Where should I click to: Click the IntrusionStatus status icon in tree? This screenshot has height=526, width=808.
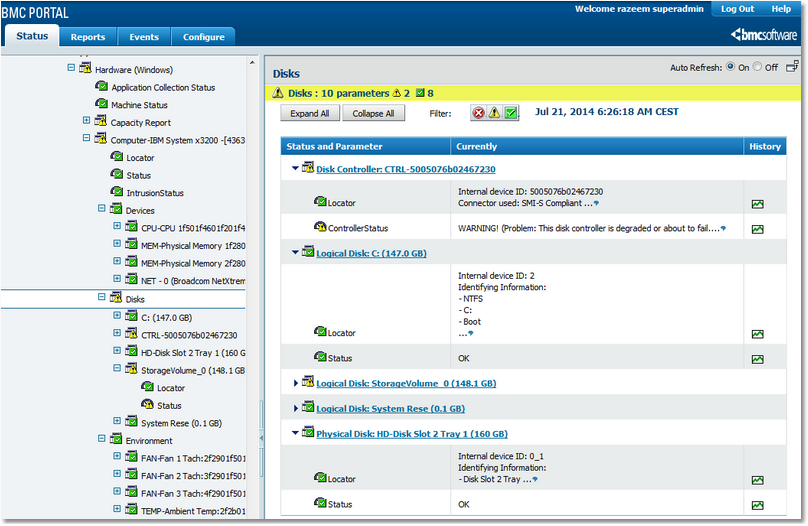coord(117,193)
